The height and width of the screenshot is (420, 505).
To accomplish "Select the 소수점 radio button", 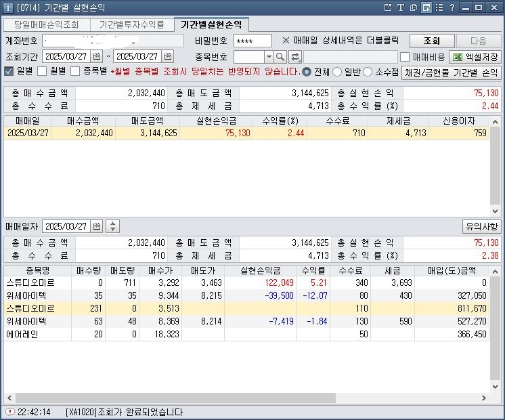I will pos(368,72).
